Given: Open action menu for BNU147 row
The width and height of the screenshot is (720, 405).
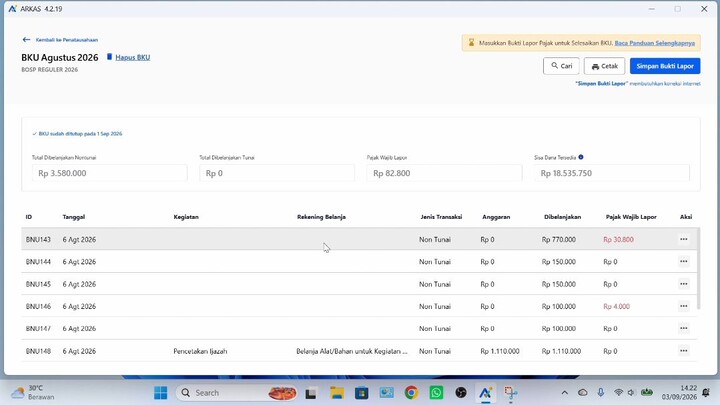Looking at the screenshot, I should 684,328.
